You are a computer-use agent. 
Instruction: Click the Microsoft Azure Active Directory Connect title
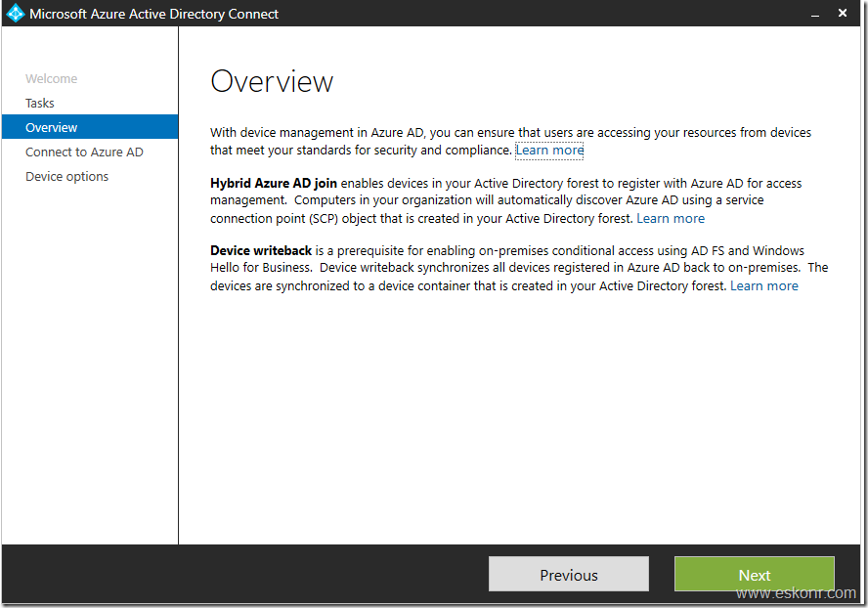click(x=153, y=14)
